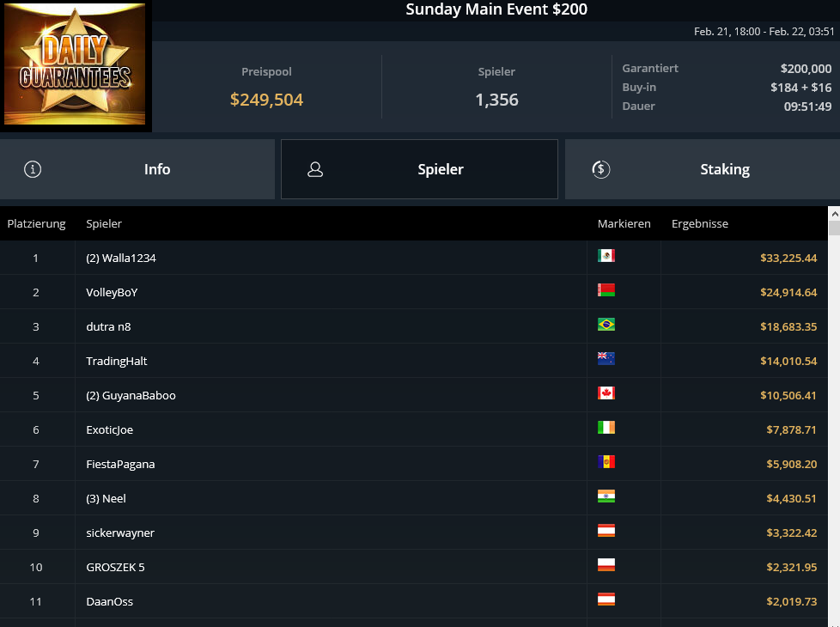Click the Brazil flag for dutra n8

point(606,324)
